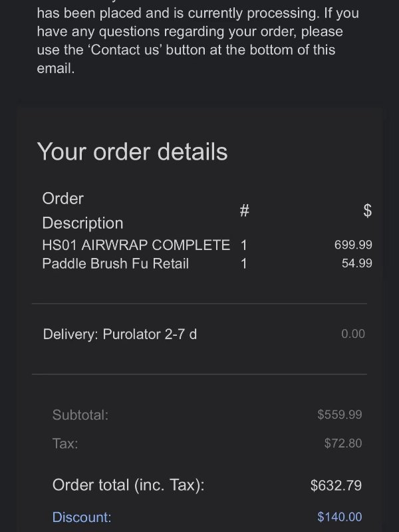Select the "Subtotal:" label

pyautogui.click(x=80, y=415)
